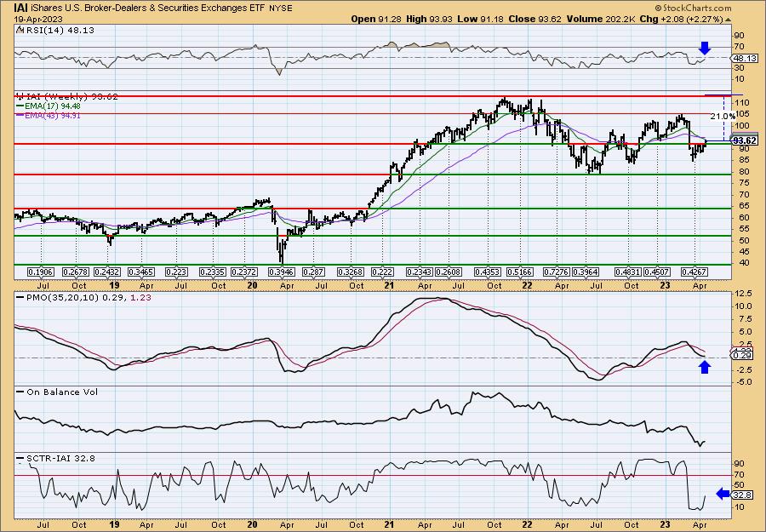Click the Chg +2.08 (+2.27%) value
766x532 pixels.
coord(682,19)
